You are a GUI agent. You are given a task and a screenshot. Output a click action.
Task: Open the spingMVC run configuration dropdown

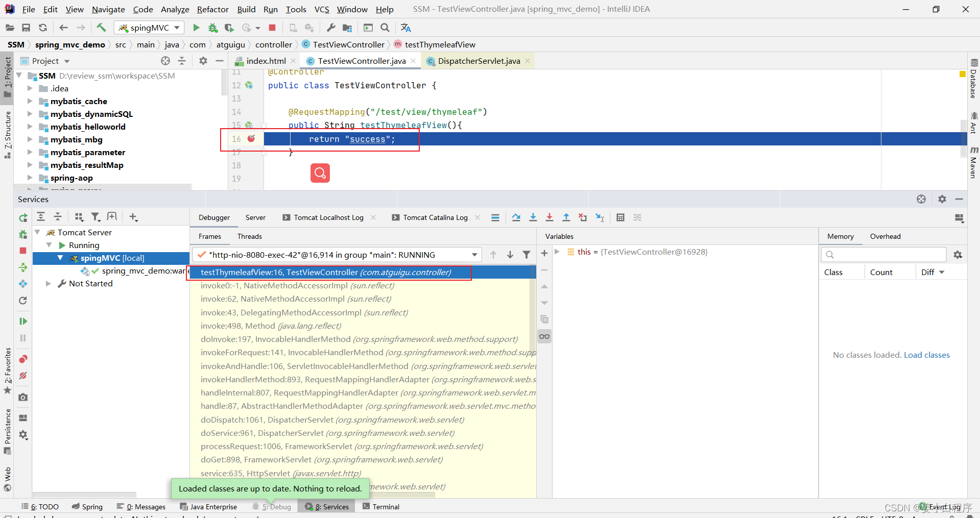click(x=149, y=28)
